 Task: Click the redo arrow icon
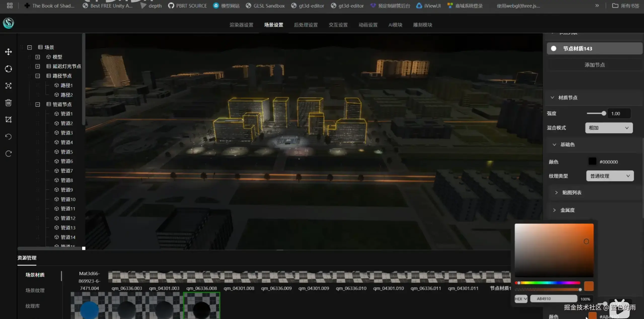(8, 154)
